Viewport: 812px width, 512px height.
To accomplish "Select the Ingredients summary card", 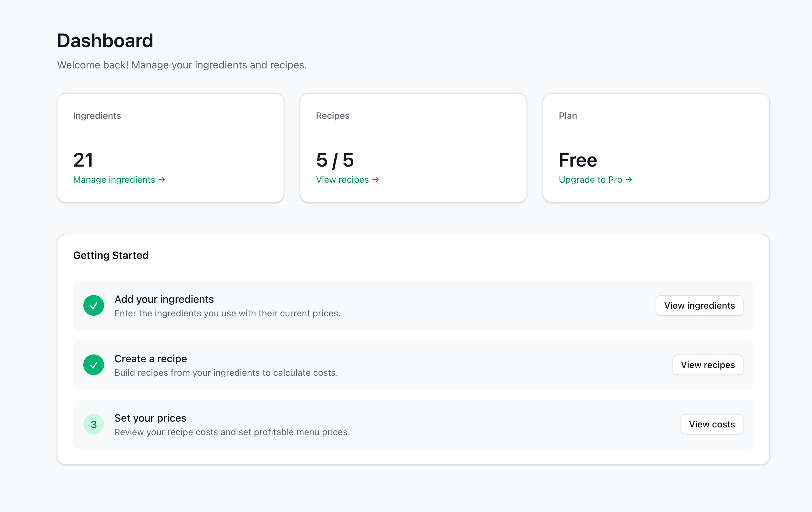I will [x=170, y=148].
